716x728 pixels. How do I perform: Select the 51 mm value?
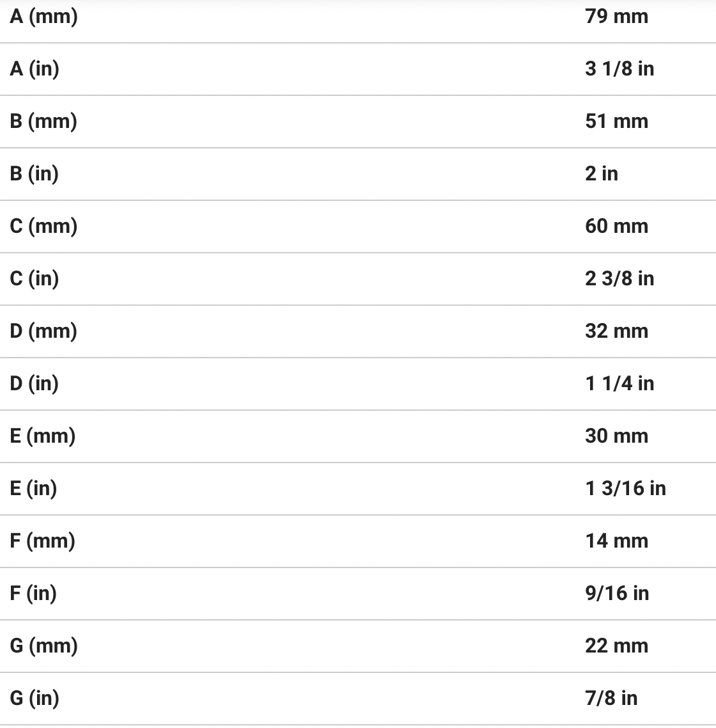(616, 121)
